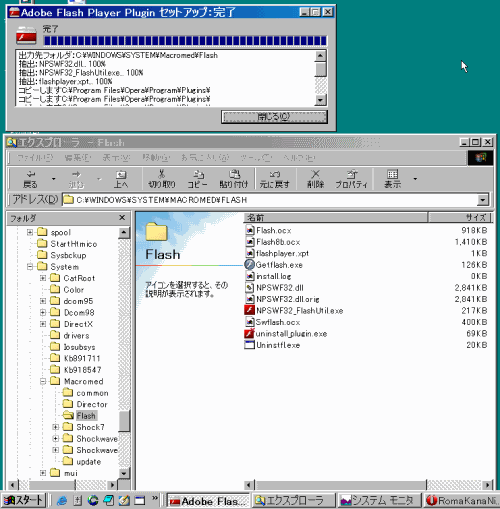Expand the Shock7 folder node

point(56,427)
